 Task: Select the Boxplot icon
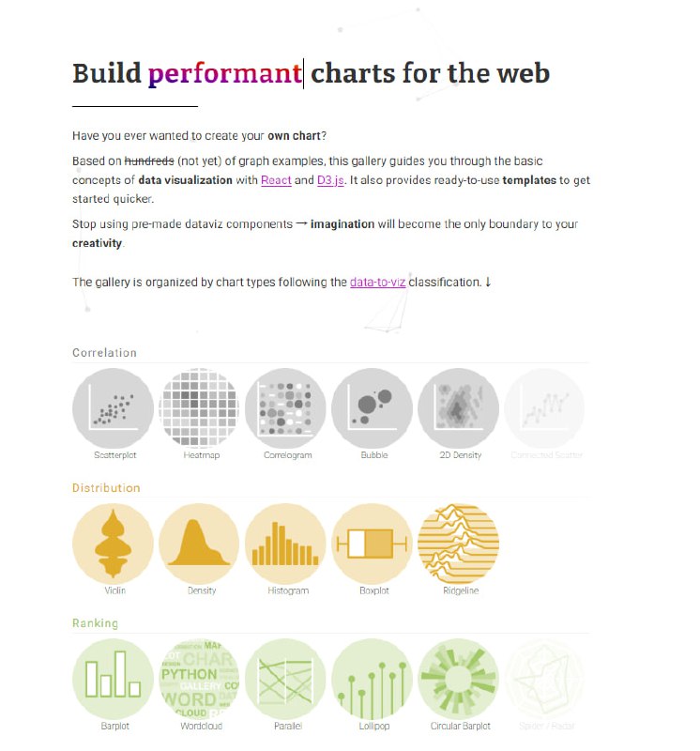(x=373, y=541)
